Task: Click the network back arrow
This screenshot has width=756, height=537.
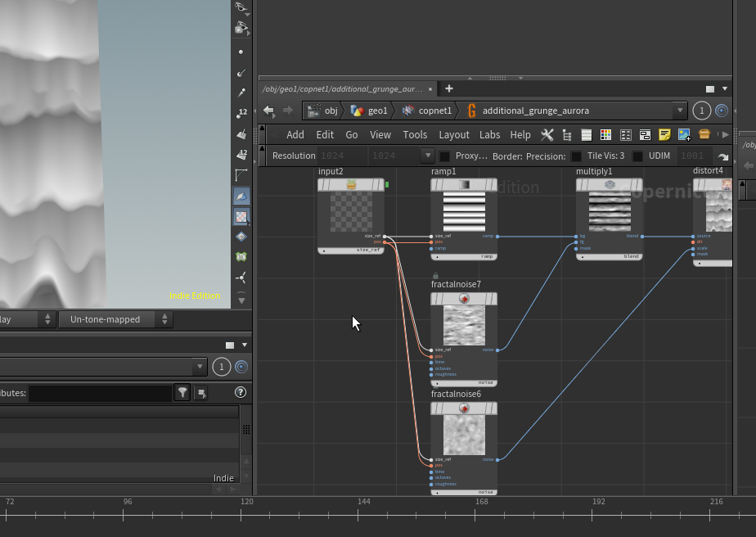Action: 268,111
